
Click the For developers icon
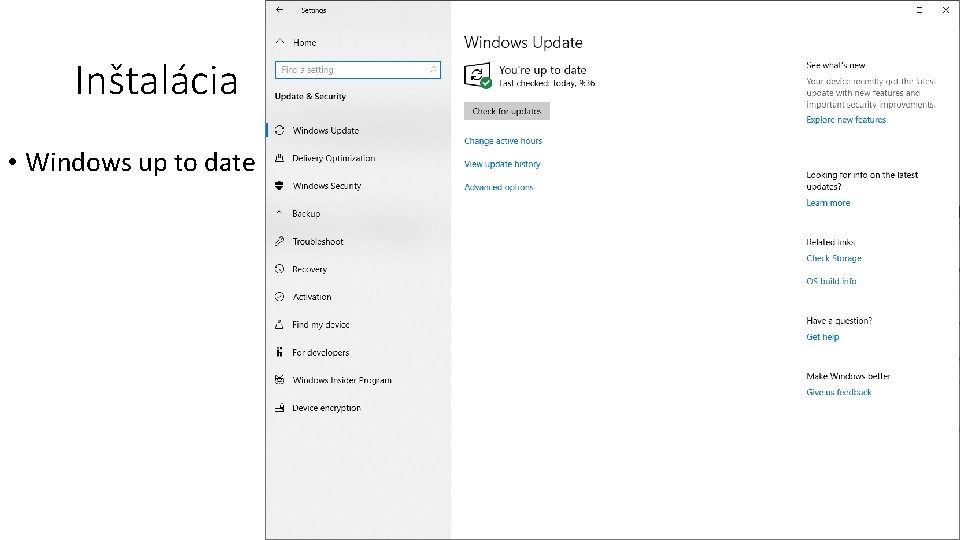tap(280, 352)
